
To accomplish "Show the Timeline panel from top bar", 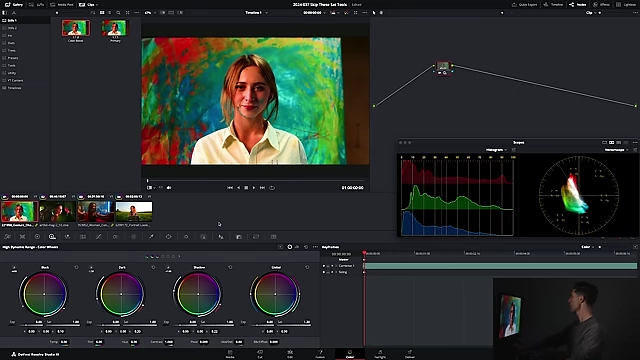I will 553,4.
